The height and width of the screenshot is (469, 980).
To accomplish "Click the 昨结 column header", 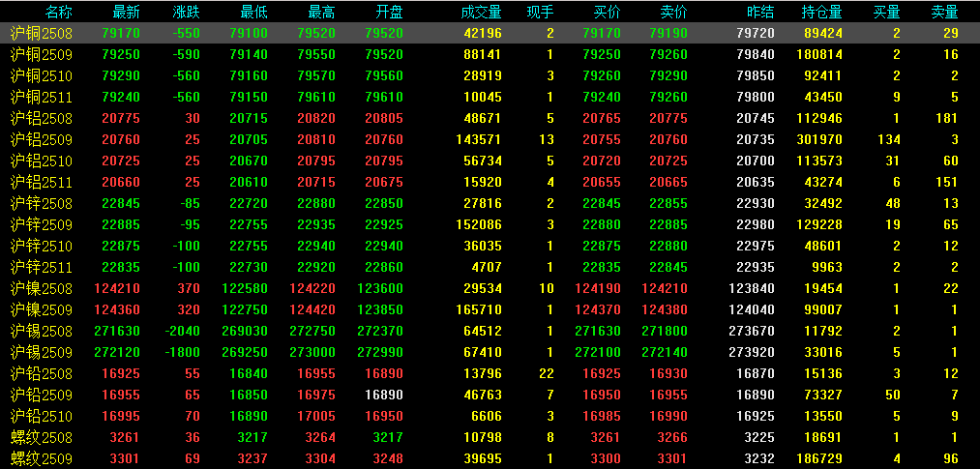I will [760, 12].
